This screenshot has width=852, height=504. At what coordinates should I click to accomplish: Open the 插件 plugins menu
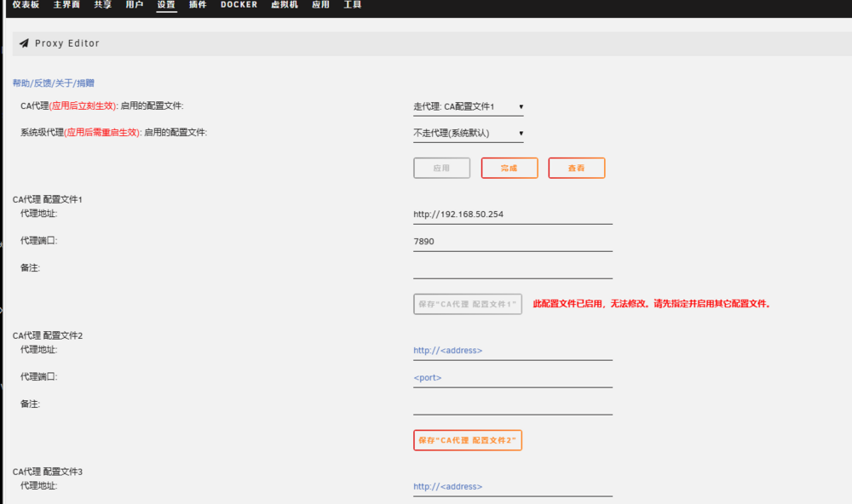[x=198, y=5]
